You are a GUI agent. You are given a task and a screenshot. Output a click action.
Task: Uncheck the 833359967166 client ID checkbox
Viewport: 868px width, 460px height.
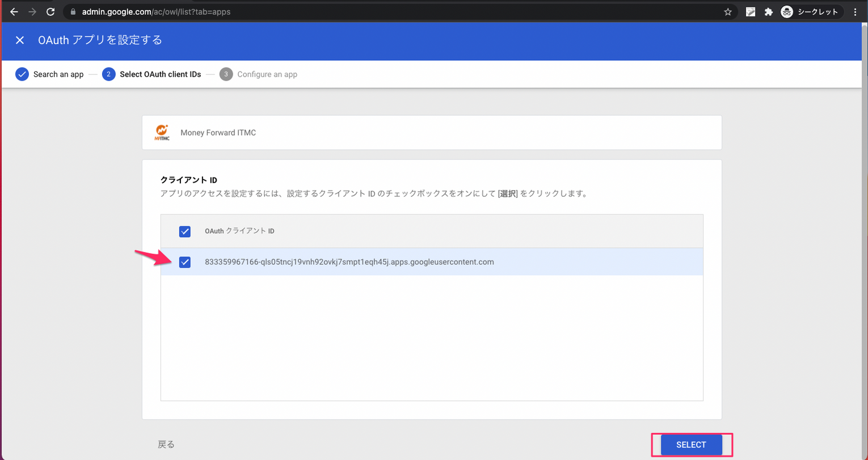(184, 262)
